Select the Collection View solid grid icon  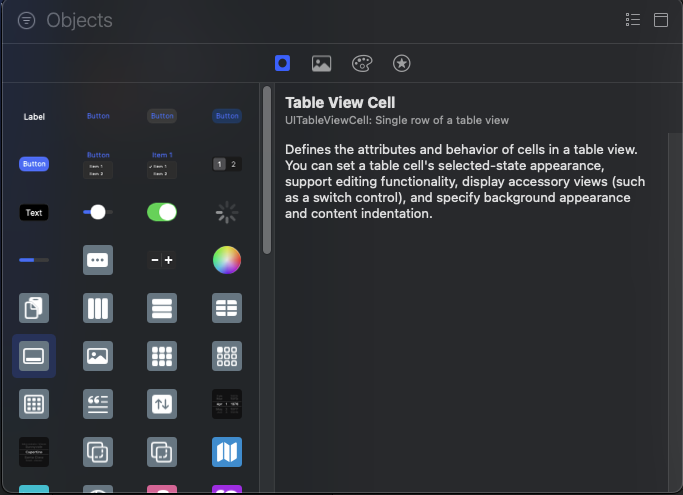(162, 356)
